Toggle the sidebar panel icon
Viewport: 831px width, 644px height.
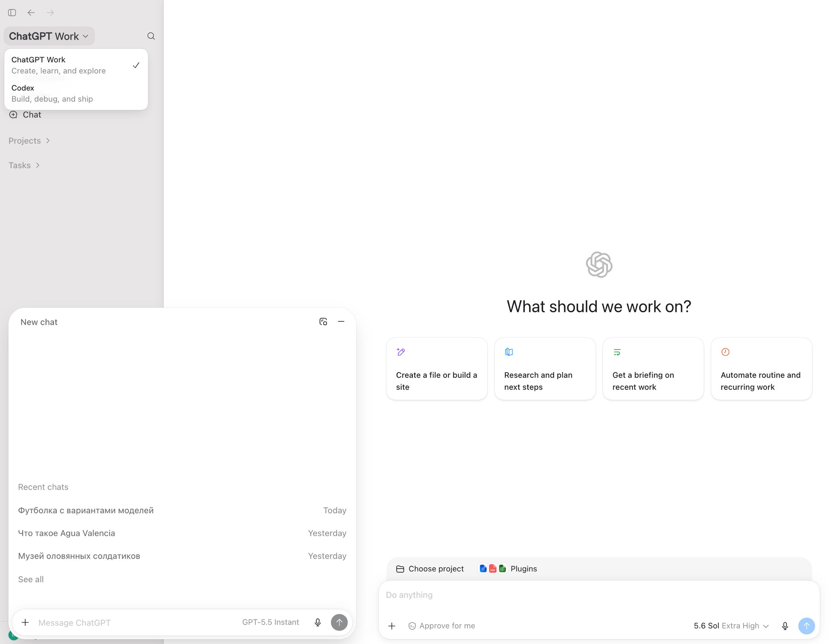[12, 13]
